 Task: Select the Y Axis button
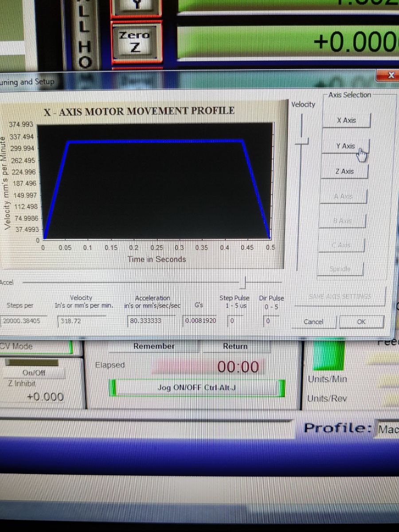tap(345, 146)
